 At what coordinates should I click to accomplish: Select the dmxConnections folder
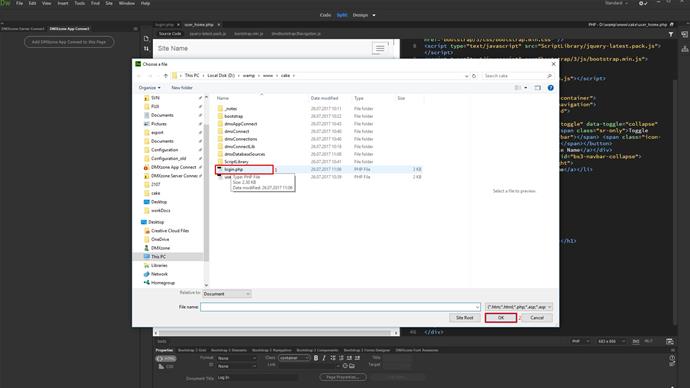point(240,139)
